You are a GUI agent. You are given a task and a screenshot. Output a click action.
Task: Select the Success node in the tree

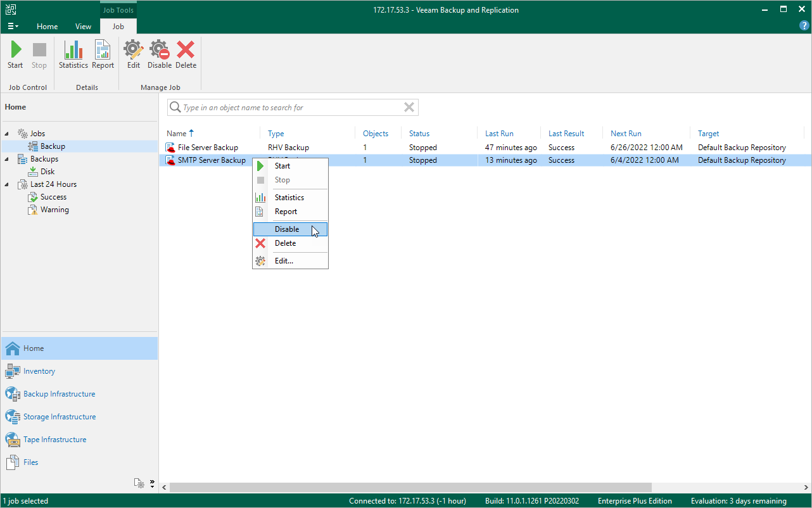53,197
